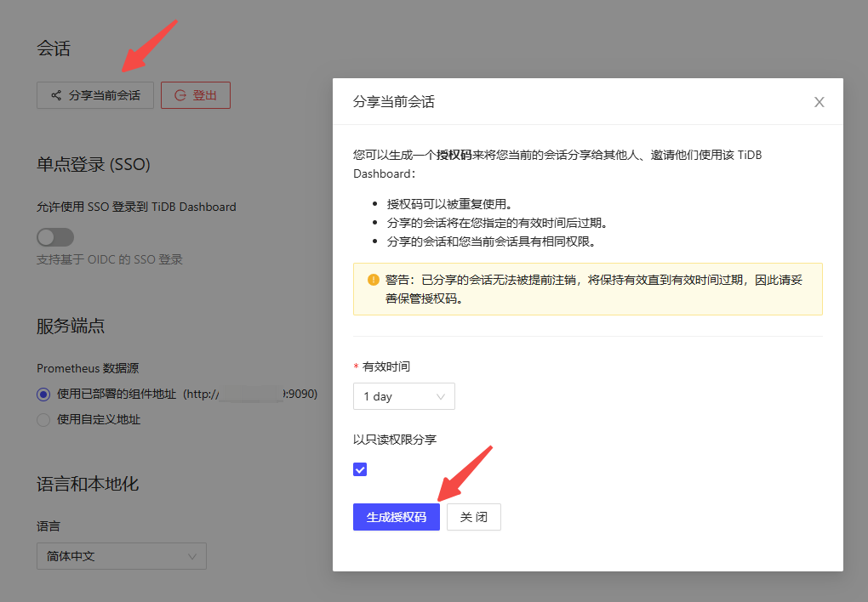868x602 pixels.
Task: Click the chevron arrow in the 1 day selector
Action: pyautogui.click(x=441, y=396)
